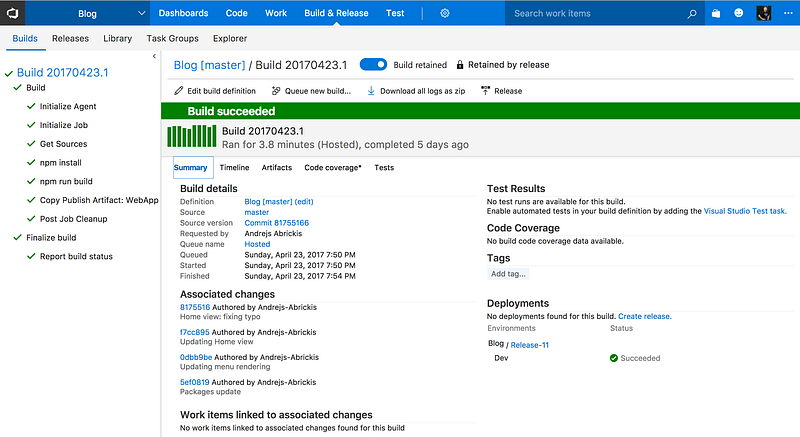Toggle the Build retained switch

(373, 64)
